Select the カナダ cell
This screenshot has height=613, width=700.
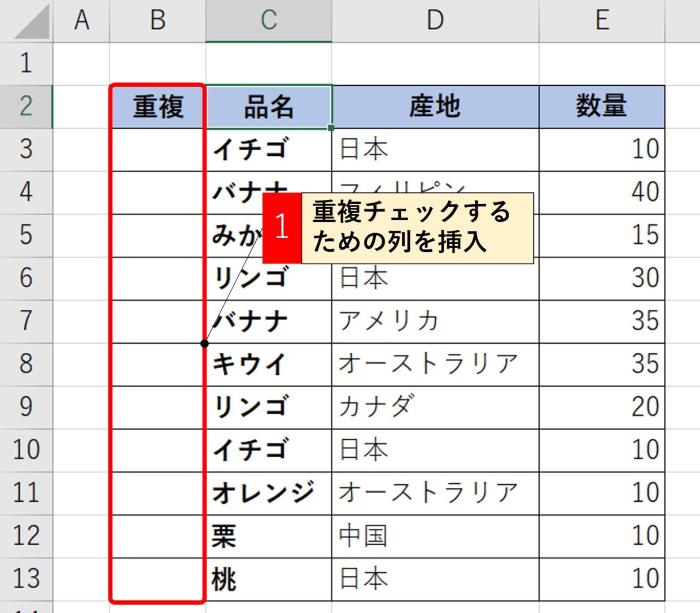435,407
